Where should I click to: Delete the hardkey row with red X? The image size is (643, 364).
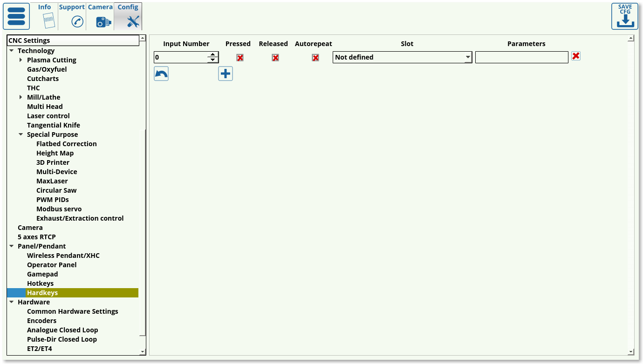pos(576,56)
